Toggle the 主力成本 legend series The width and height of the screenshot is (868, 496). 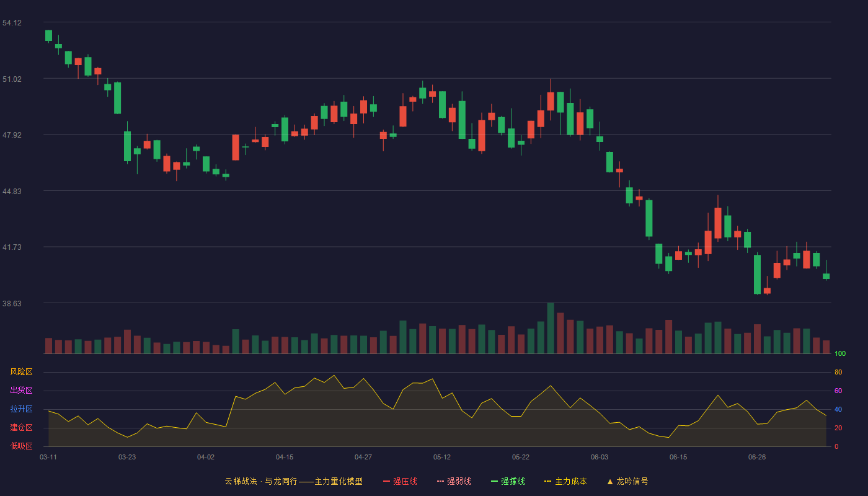click(565, 481)
